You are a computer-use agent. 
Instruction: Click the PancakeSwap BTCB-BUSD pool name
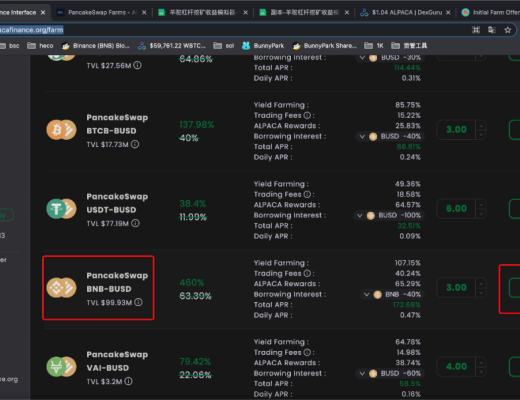pyautogui.click(x=117, y=124)
